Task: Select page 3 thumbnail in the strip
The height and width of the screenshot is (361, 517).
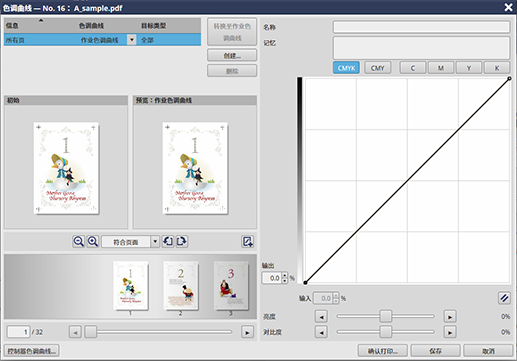Action: coord(231,286)
